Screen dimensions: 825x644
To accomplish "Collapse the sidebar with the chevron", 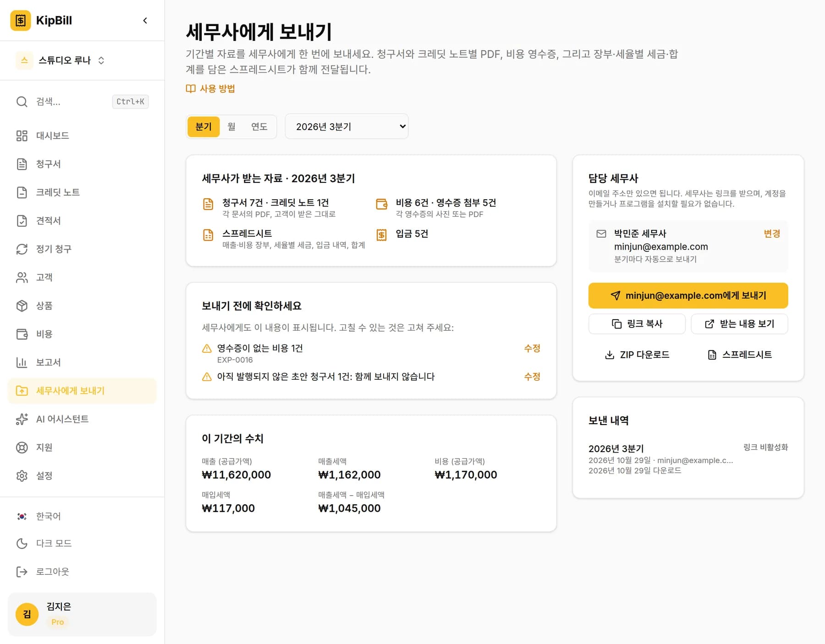I will [x=145, y=21].
